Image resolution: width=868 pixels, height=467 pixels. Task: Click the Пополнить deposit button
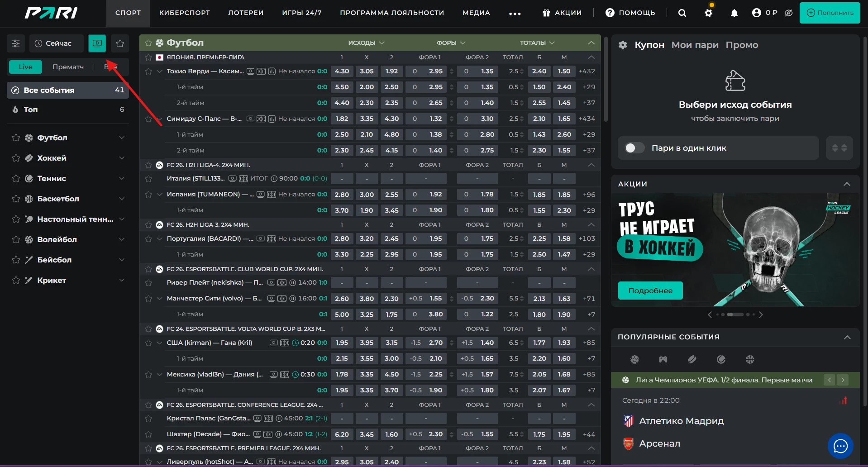coord(830,13)
